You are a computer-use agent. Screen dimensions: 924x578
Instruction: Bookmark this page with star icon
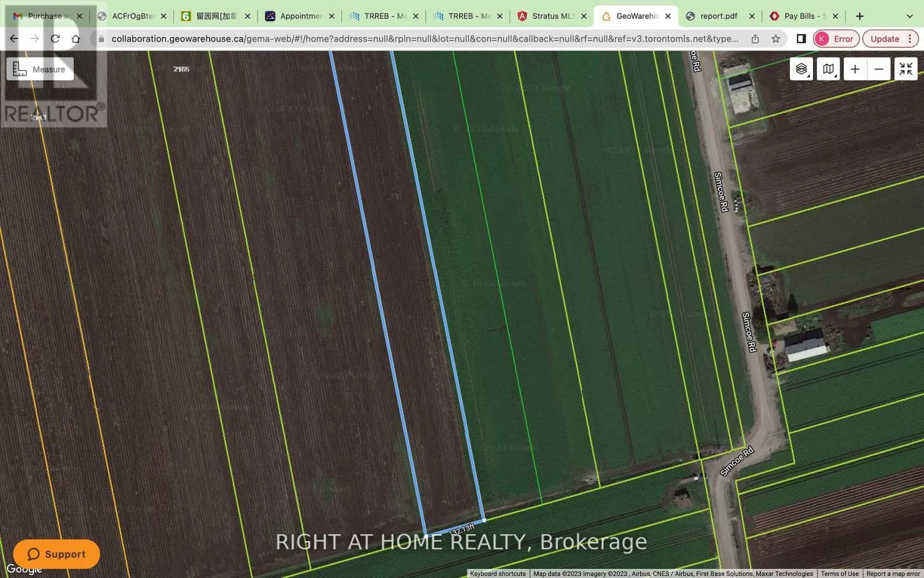pyautogui.click(x=776, y=39)
